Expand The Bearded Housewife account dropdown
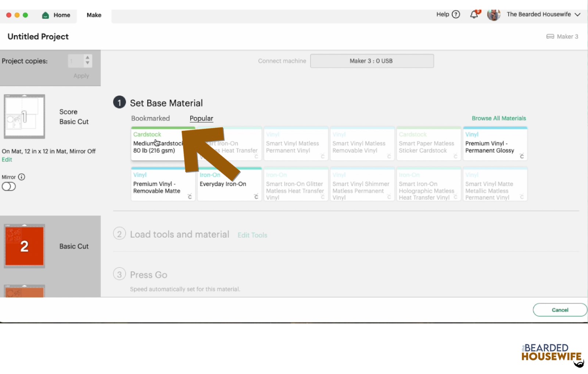Screen dimensions: 588x374 (x=577, y=15)
